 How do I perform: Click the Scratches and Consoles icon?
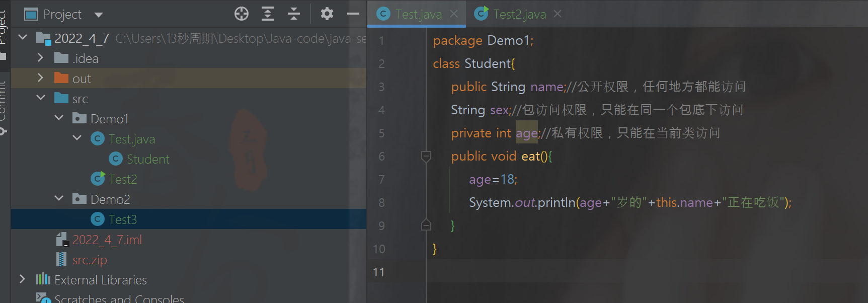43,298
